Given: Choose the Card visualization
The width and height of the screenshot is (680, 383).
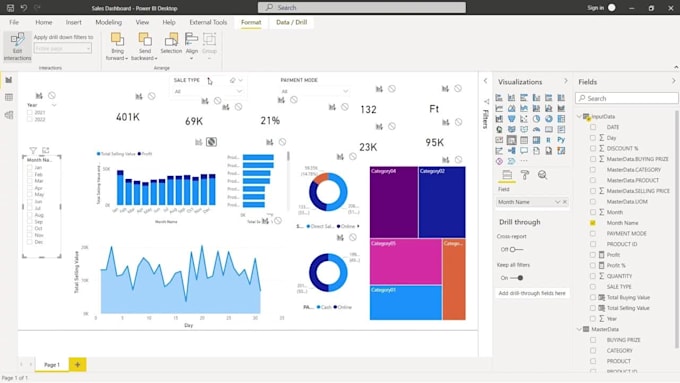Looking at the screenshot, I should [549, 129].
